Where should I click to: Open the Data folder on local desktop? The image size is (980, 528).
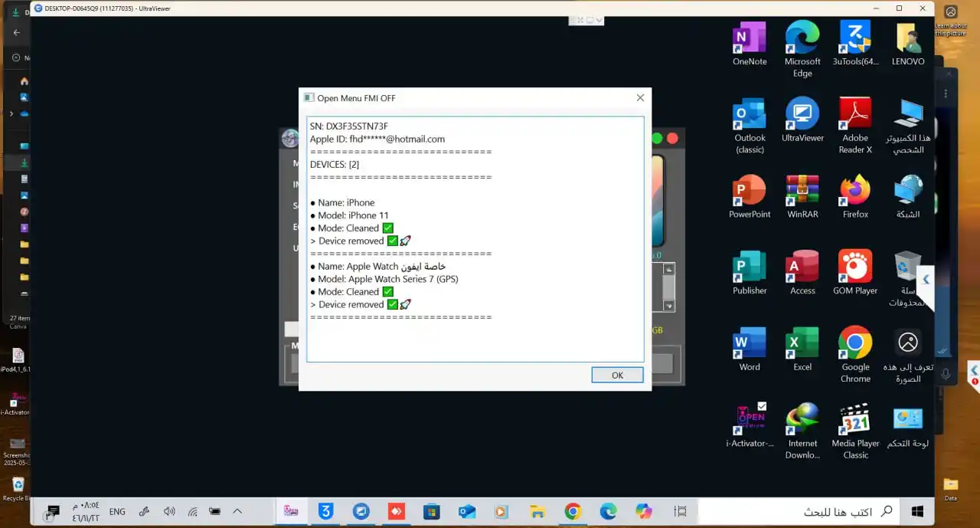pos(950,488)
